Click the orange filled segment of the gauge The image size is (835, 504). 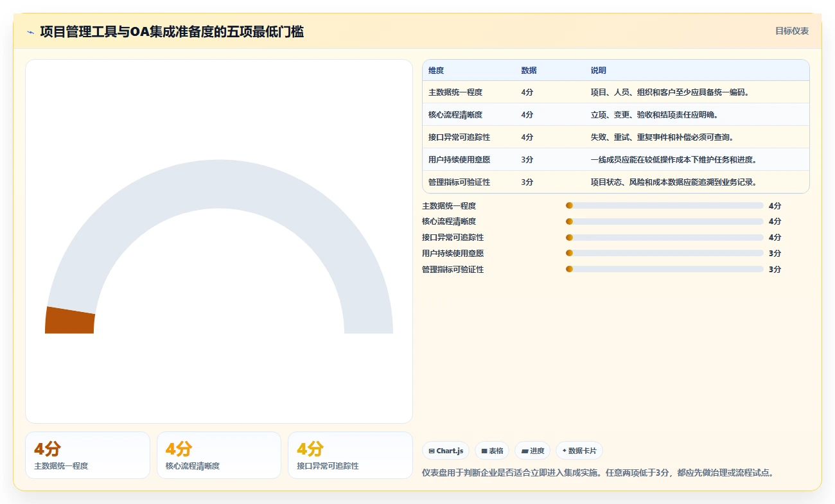click(69, 320)
